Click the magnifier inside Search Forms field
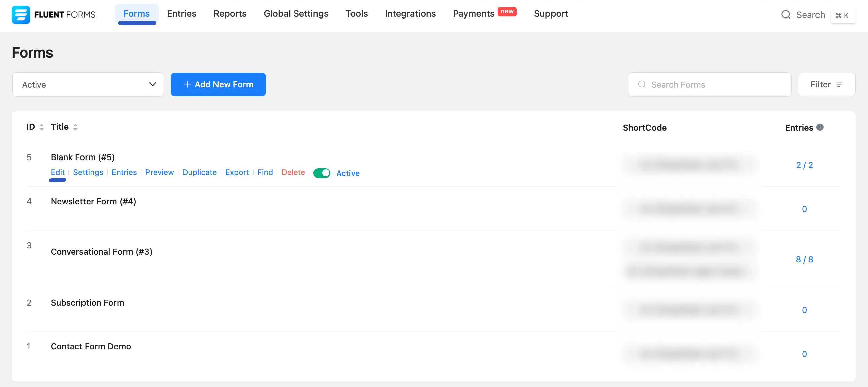This screenshot has width=868, height=387. pos(641,84)
